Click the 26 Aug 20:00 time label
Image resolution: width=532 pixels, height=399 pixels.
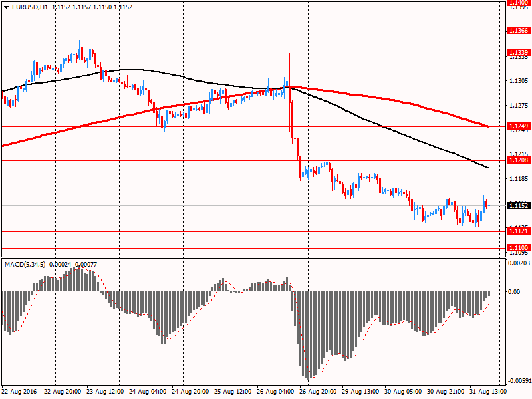(x=318, y=392)
